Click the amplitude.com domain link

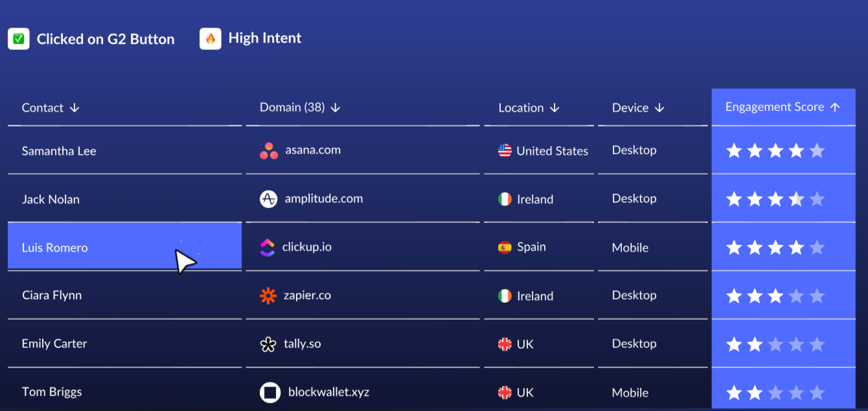tap(324, 198)
